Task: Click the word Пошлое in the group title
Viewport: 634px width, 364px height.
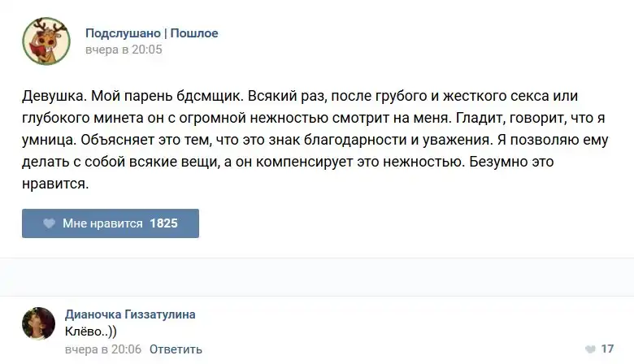Action: click(194, 33)
